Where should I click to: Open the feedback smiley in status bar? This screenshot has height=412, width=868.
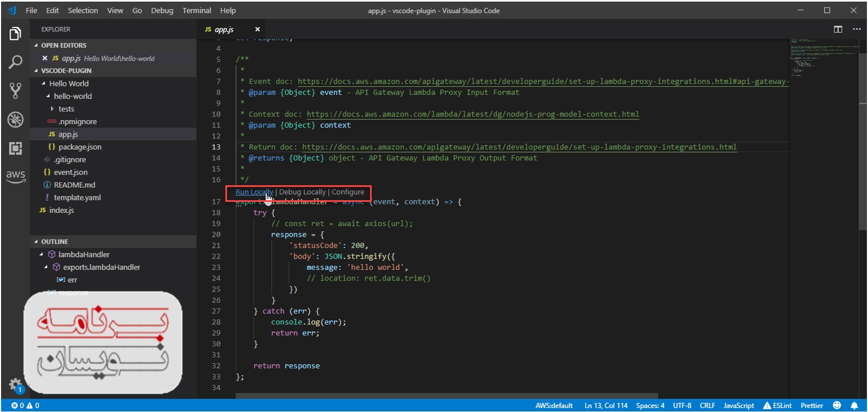click(x=837, y=405)
